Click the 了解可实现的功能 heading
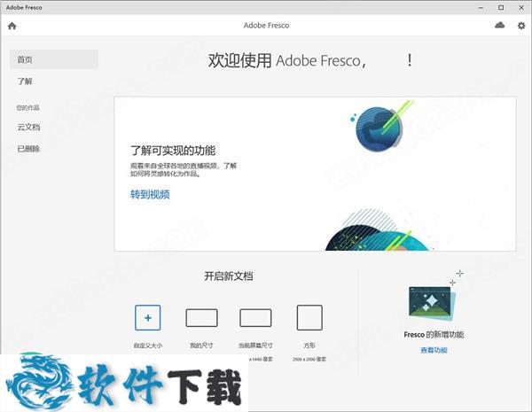This screenshot has height=412, width=532. [x=173, y=151]
